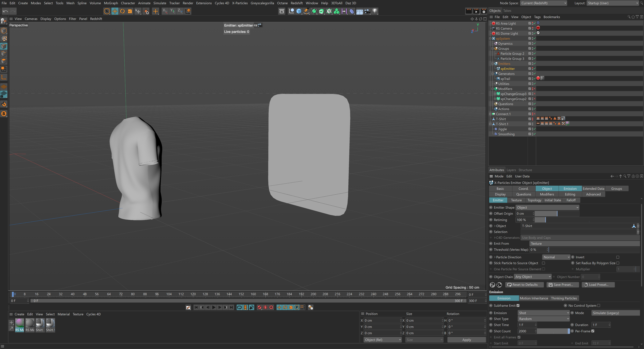The width and height of the screenshot is (644, 349).
Task: Play the animation forward
Action: 214,307
